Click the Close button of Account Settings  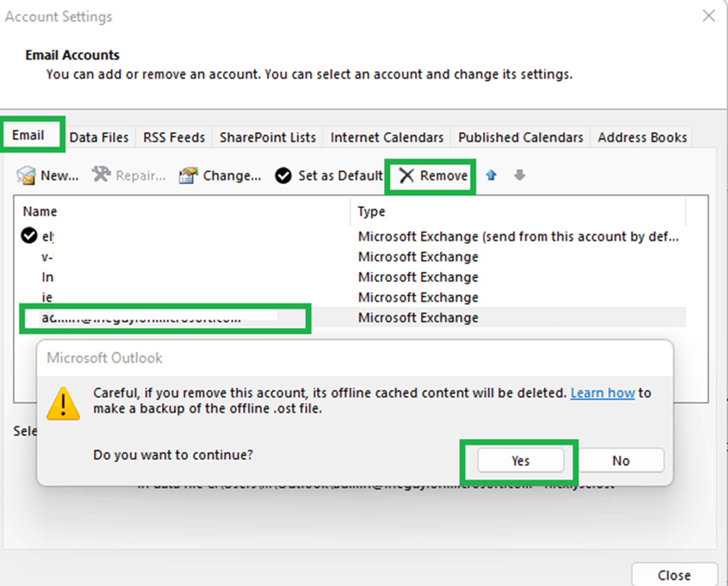point(674,575)
